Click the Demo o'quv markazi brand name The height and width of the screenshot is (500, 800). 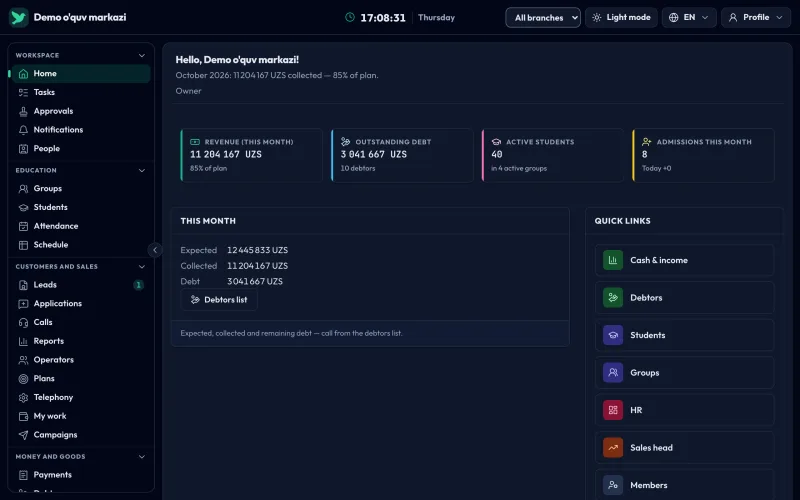coord(80,17)
